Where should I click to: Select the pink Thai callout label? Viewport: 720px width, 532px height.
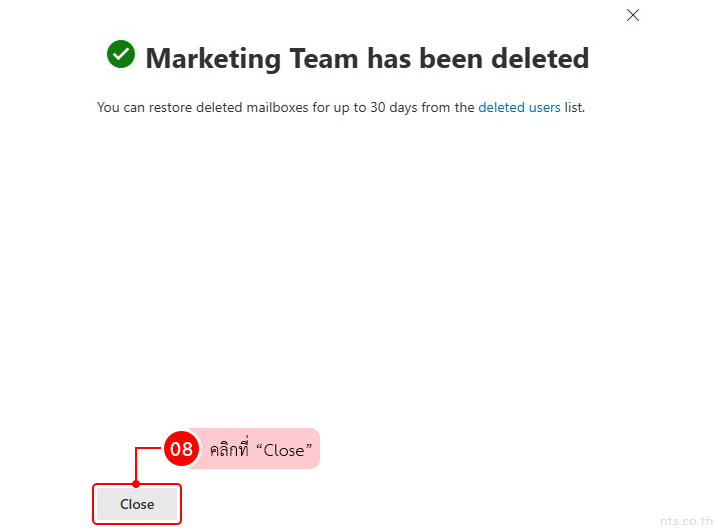click(256, 449)
